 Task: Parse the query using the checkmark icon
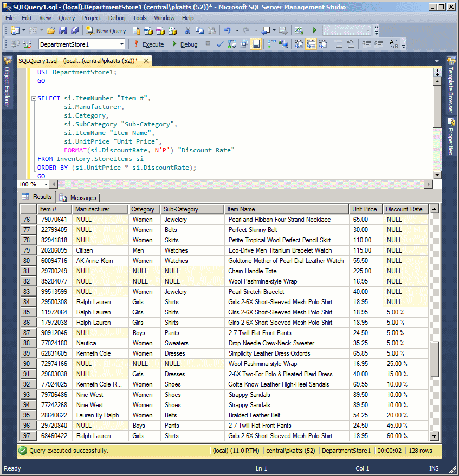[x=219, y=44]
